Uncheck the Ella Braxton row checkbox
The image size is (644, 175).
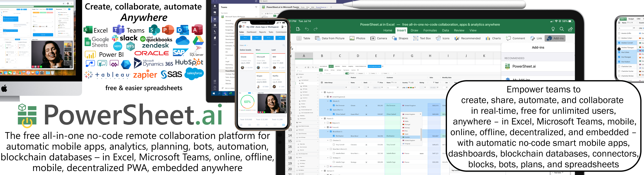(x=333, y=136)
